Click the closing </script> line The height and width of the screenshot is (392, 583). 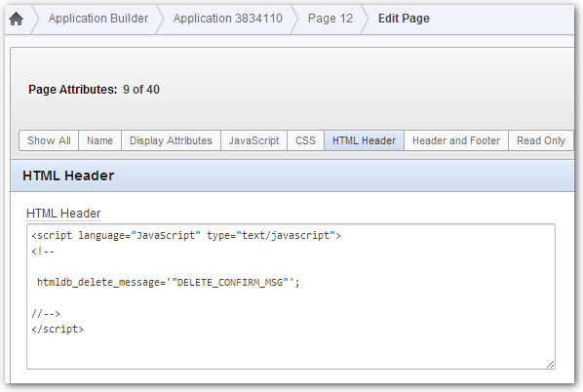pos(58,330)
